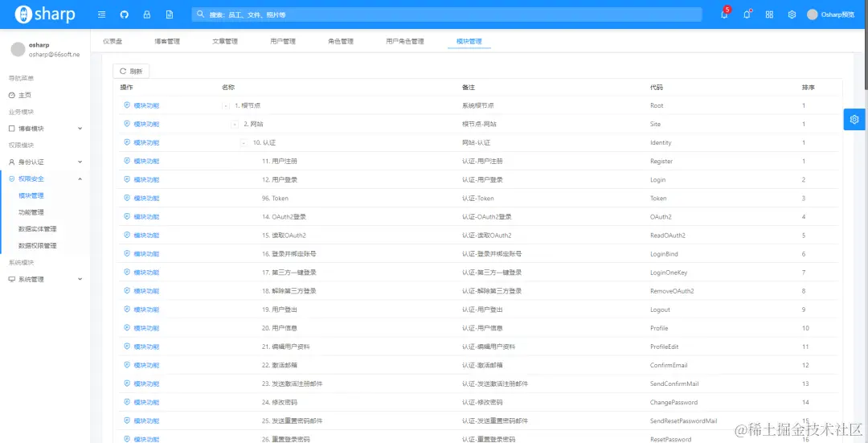
Task: Click shield icon in Site row
Action: [127, 124]
